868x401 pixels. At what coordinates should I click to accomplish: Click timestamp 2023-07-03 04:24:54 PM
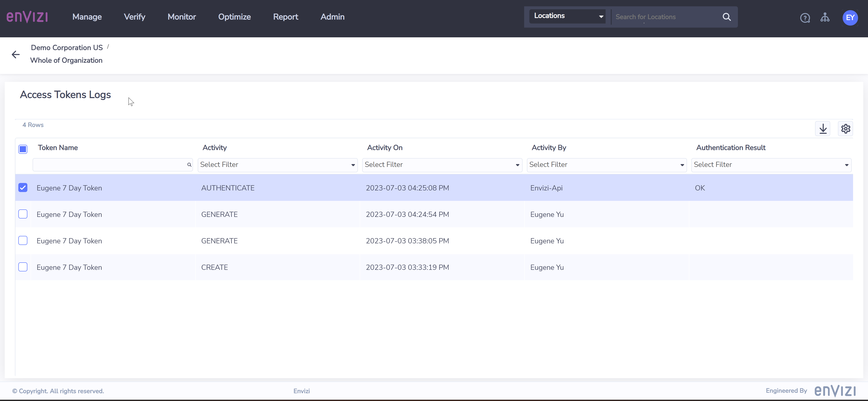click(x=407, y=214)
